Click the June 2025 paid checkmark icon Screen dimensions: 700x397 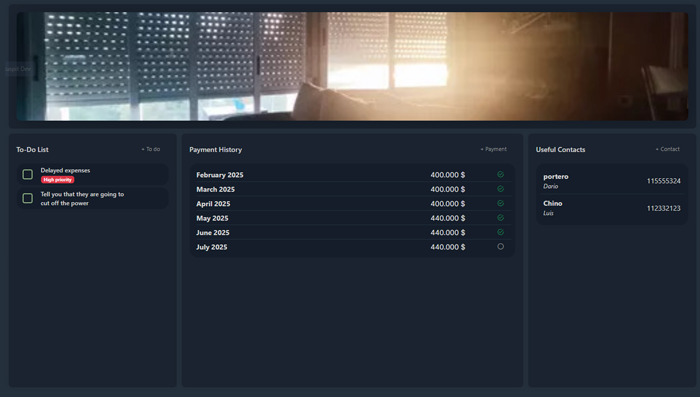[x=500, y=232]
